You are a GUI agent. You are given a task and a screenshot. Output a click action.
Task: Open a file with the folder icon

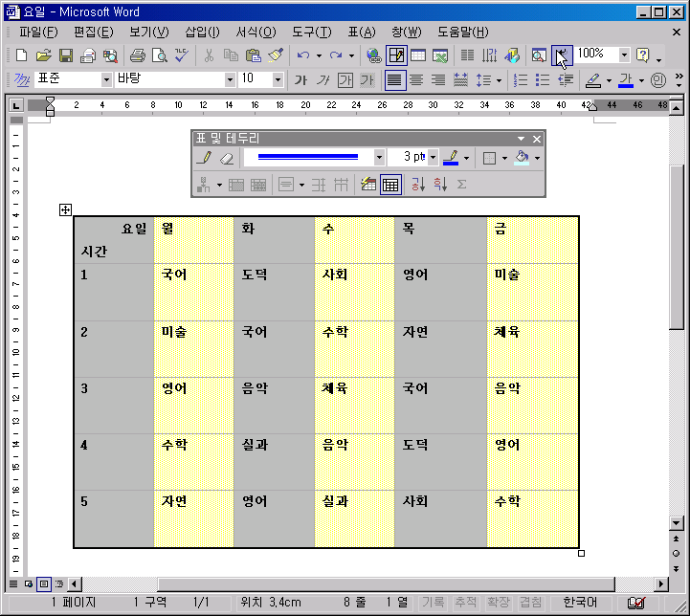coord(43,55)
